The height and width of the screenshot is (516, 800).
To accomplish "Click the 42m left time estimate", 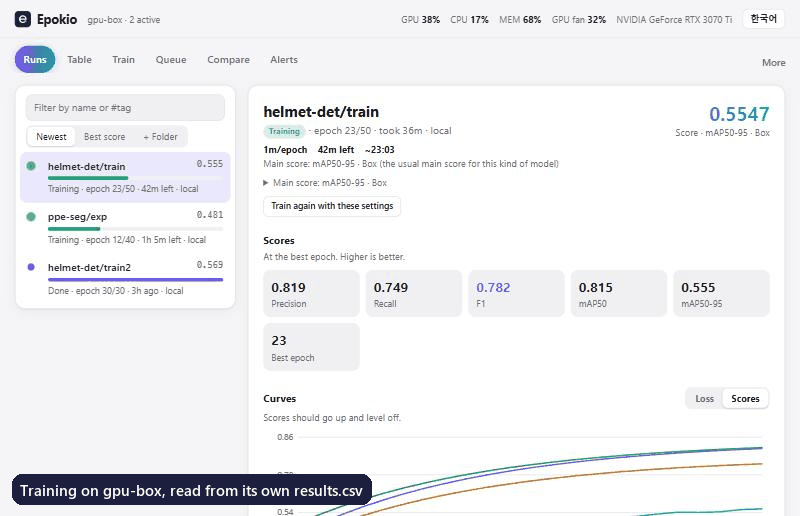I will (x=336, y=150).
